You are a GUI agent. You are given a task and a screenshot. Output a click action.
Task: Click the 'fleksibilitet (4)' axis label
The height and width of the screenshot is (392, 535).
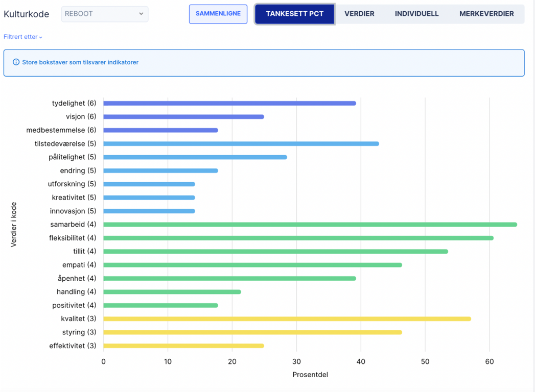[73, 238]
